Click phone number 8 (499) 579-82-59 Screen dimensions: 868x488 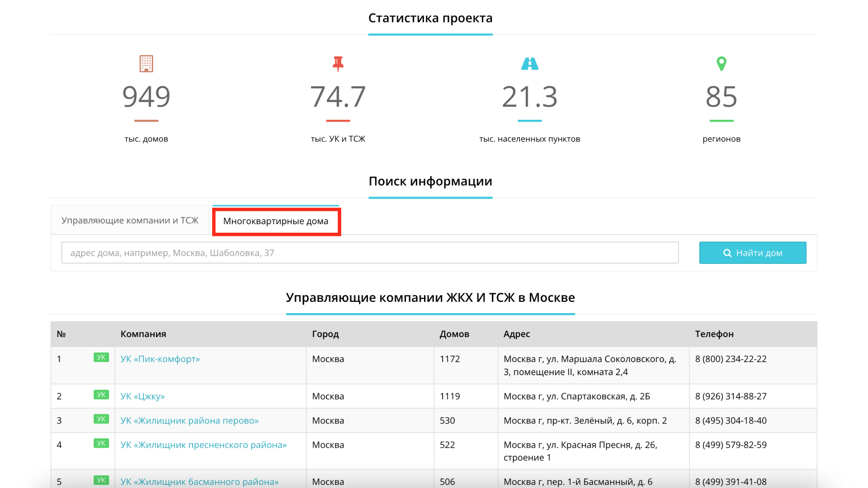coord(731,445)
